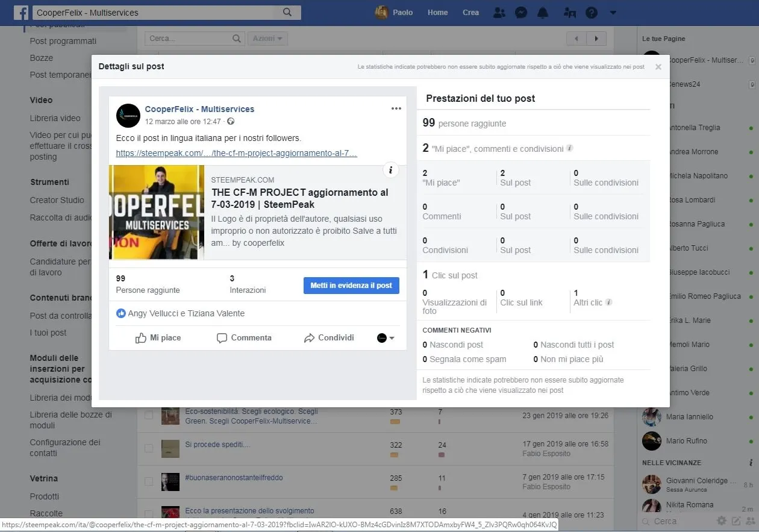Open Prodotti under Vetrina
759x532 pixels.
(45, 496)
